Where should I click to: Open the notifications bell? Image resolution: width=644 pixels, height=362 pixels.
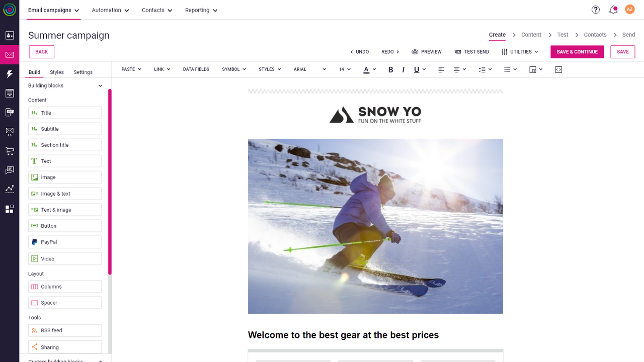pyautogui.click(x=613, y=10)
